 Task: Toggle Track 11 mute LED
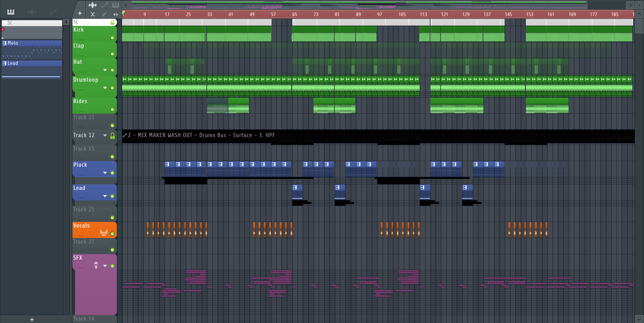pyautogui.click(x=112, y=125)
